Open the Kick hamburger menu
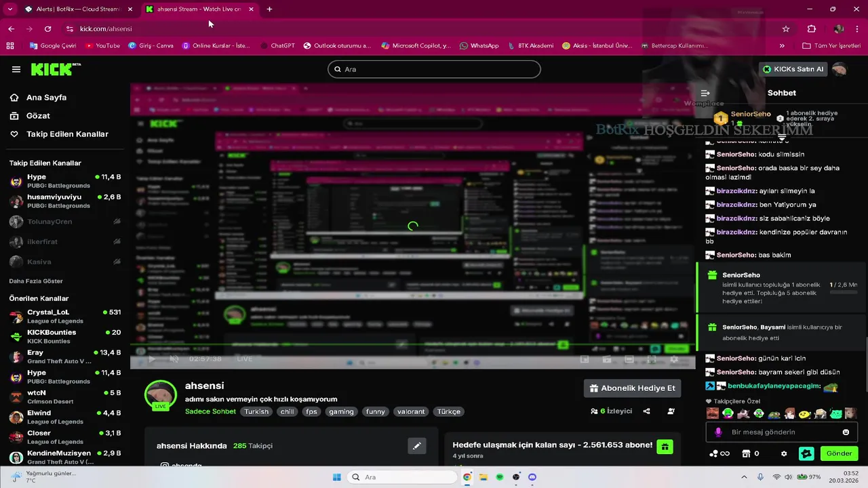The width and height of the screenshot is (868, 488). click(16, 69)
